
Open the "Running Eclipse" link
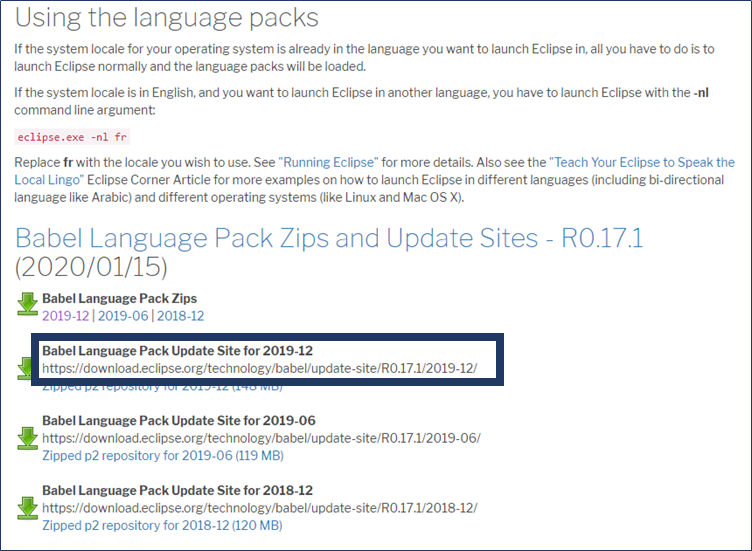click(329, 163)
